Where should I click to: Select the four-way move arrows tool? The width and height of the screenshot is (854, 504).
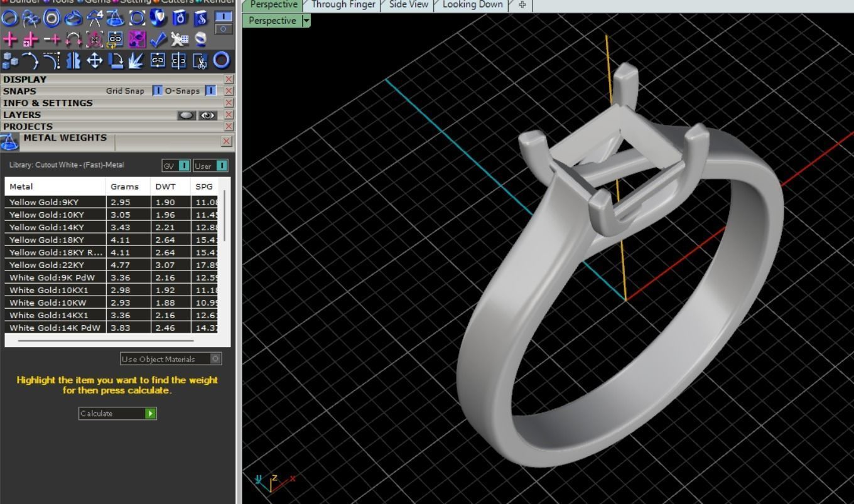click(94, 60)
